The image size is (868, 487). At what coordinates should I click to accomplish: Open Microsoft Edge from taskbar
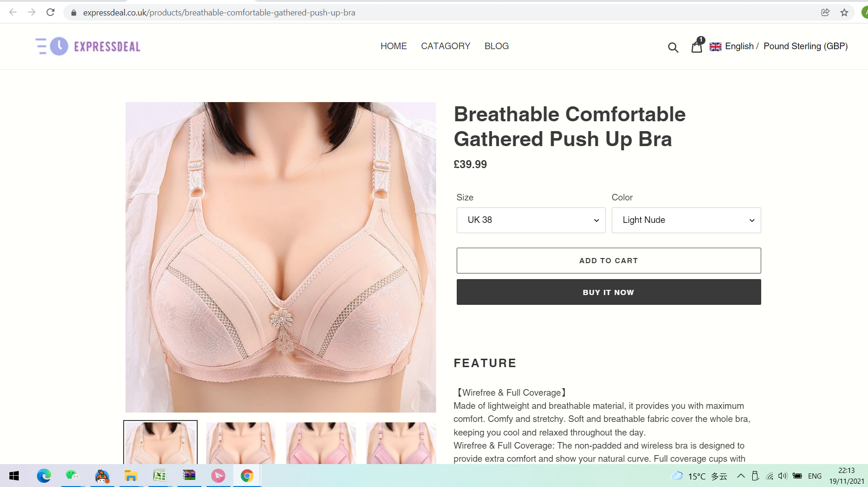click(44, 476)
